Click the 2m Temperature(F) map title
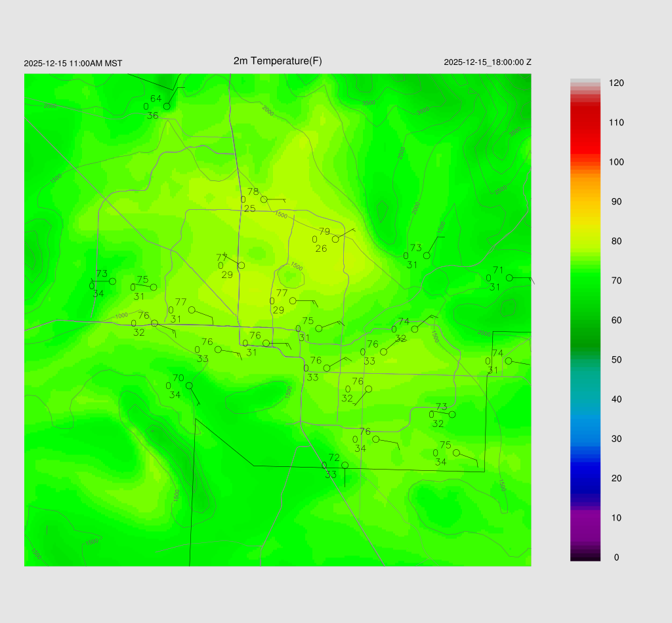 (278, 61)
